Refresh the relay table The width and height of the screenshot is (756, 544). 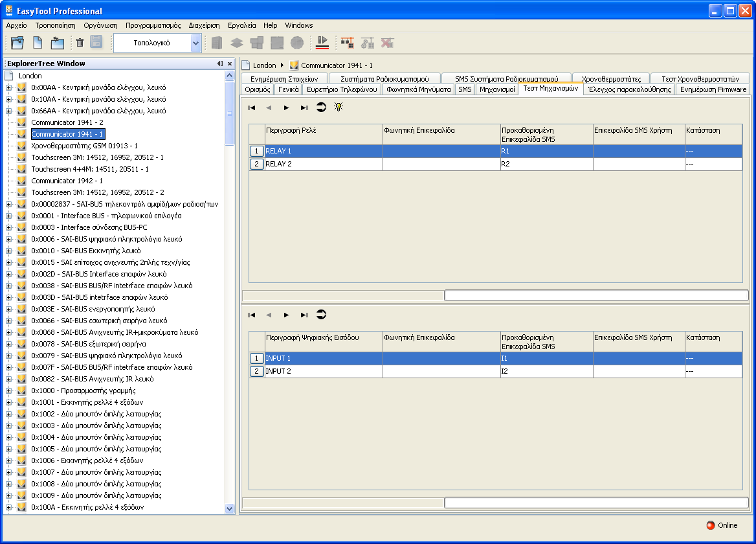pyautogui.click(x=321, y=107)
